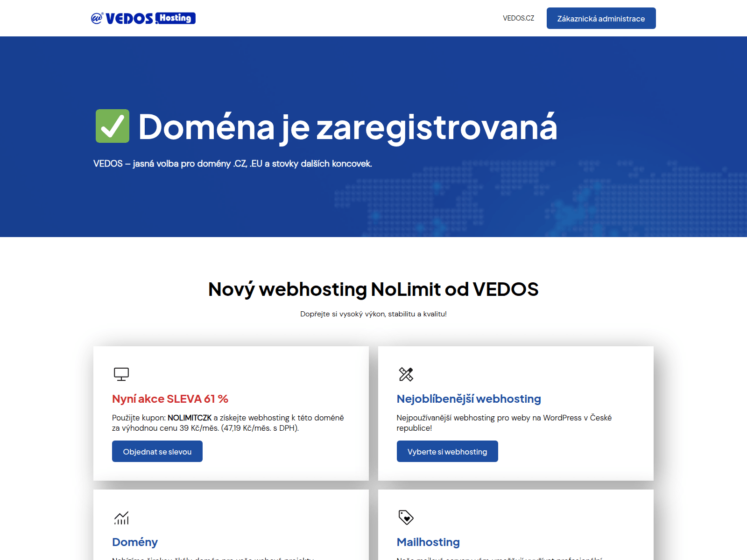The width and height of the screenshot is (747, 560).
Task: Click the heart tag icon above Mailhosting
Action: pyautogui.click(x=406, y=518)
